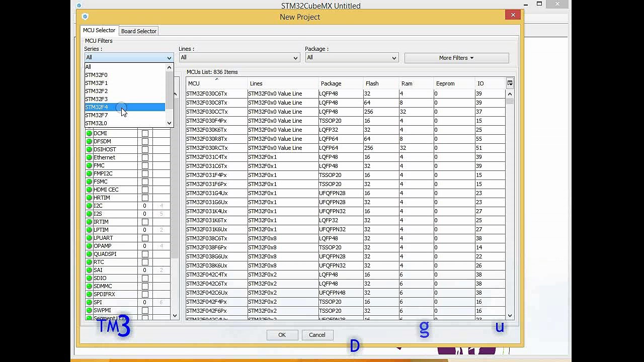The image size is (644, 362).
Task: Click green status icon next to DSIHOST
Action: (89, 149)
